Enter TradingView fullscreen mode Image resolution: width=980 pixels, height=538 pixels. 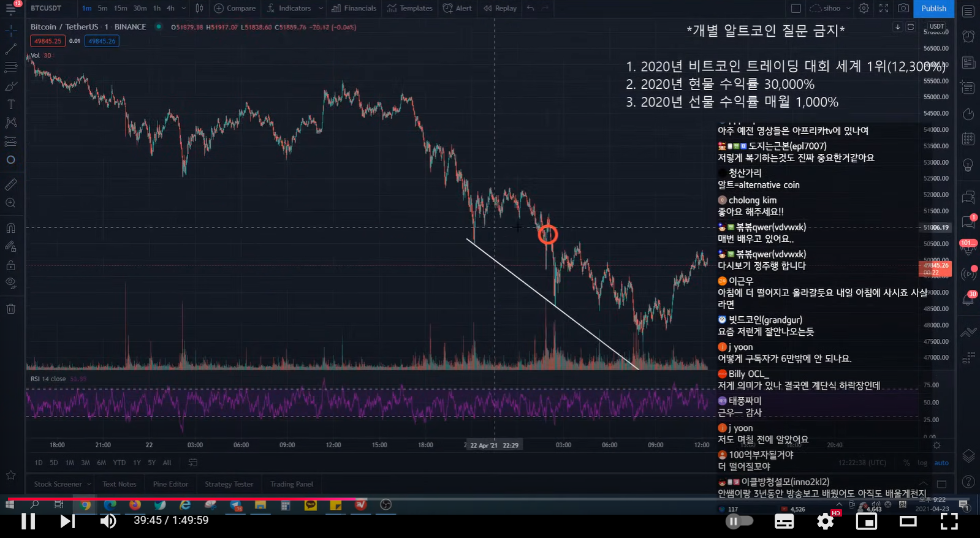pos(883,9)
